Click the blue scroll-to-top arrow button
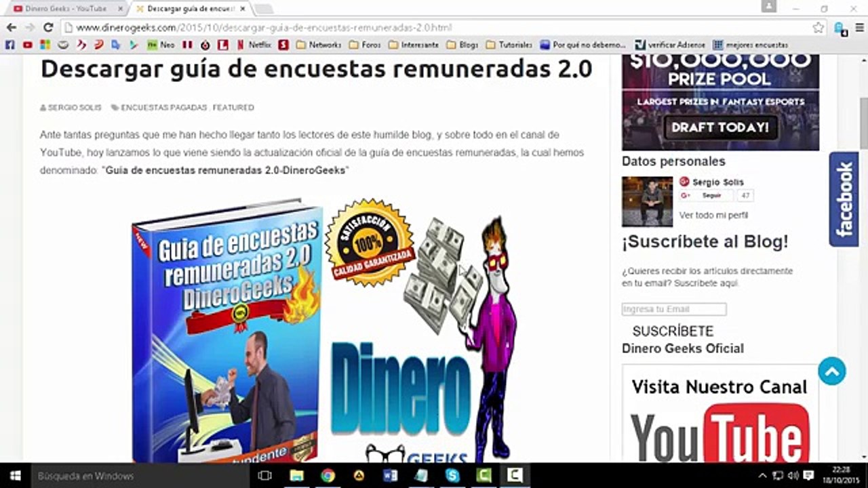 831,371
